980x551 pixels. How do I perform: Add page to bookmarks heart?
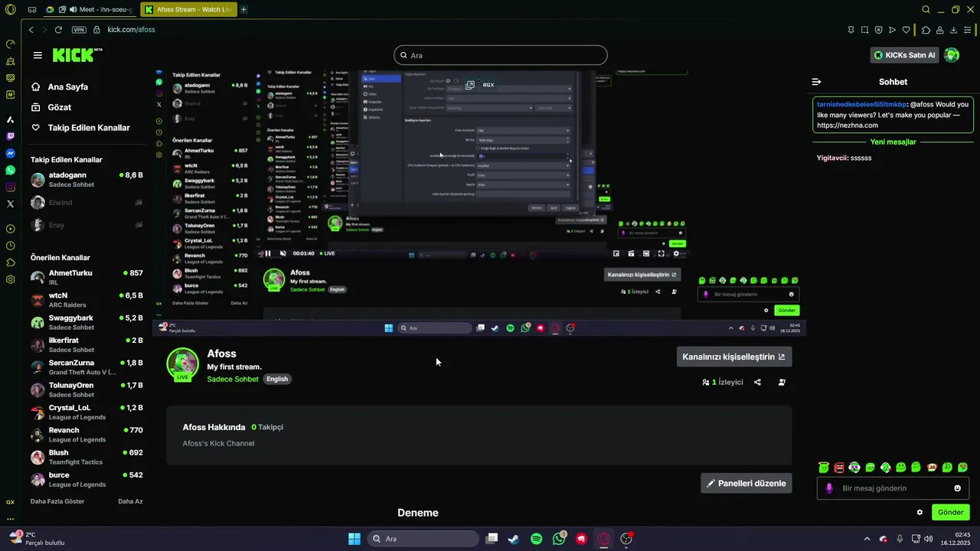[x=906, y=30]
